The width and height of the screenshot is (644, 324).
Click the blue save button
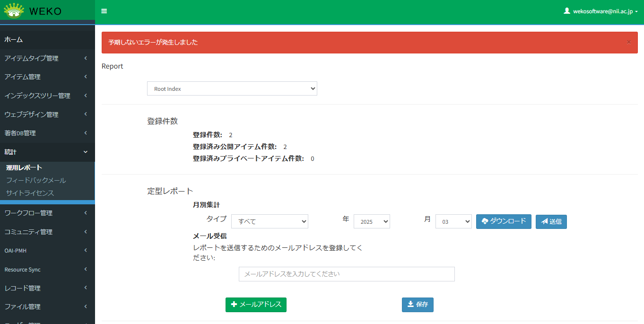[418, 305]
